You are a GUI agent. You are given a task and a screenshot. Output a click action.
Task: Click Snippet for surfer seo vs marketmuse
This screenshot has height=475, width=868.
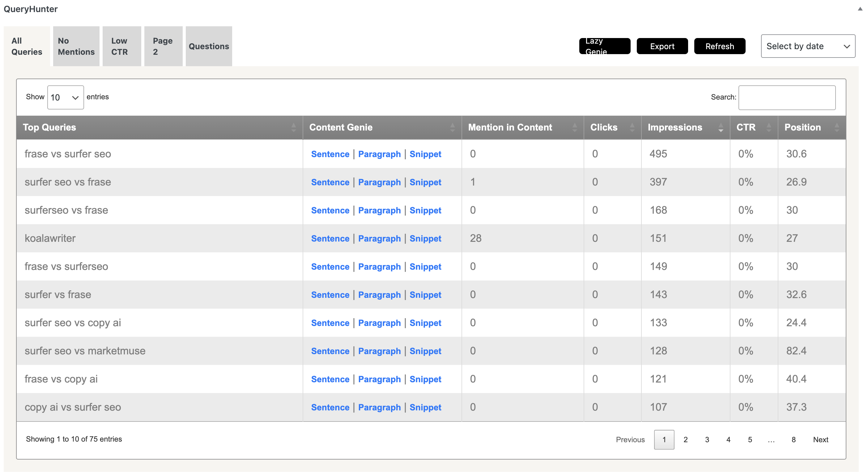[x=425, y=351]
